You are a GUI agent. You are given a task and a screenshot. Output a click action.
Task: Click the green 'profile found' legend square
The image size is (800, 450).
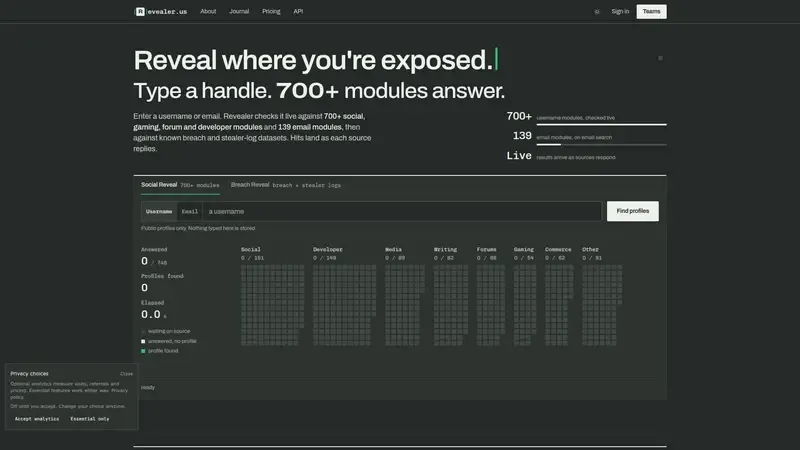click(x=143, y=351)
